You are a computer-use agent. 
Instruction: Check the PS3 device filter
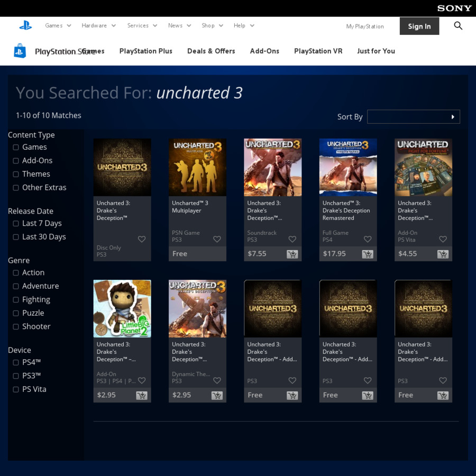tap(16, 376)
